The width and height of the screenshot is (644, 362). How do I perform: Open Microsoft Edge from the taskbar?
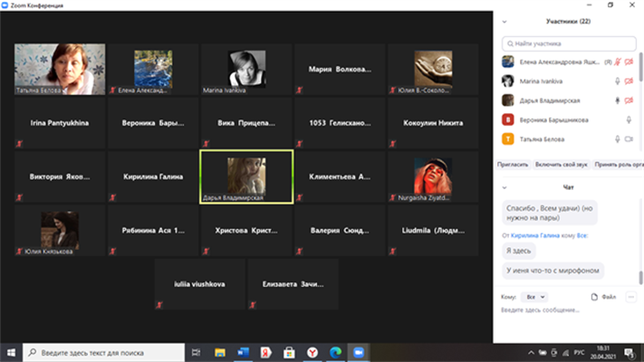coord(335,353)
